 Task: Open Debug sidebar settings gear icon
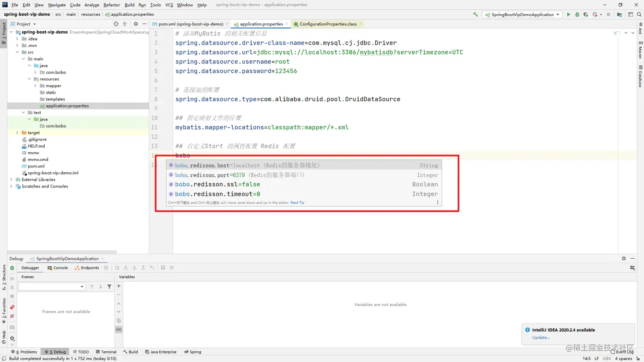point(12,339)
